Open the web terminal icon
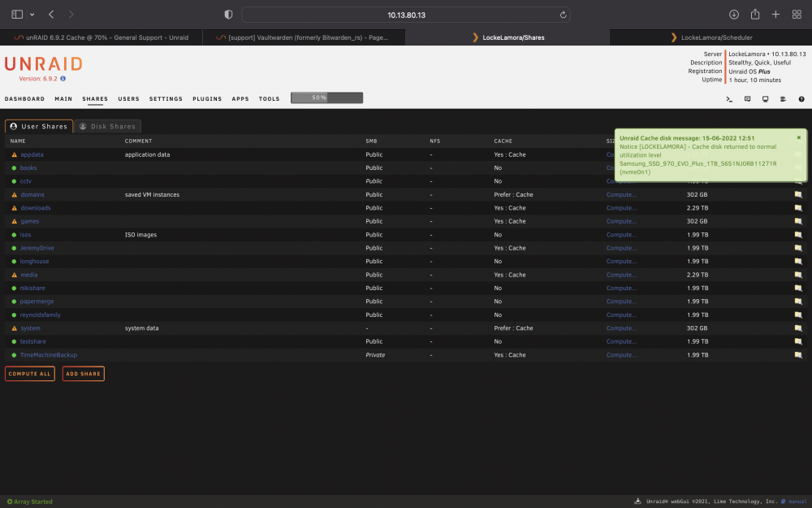This screenshot has height=508, width=812. 729,99
